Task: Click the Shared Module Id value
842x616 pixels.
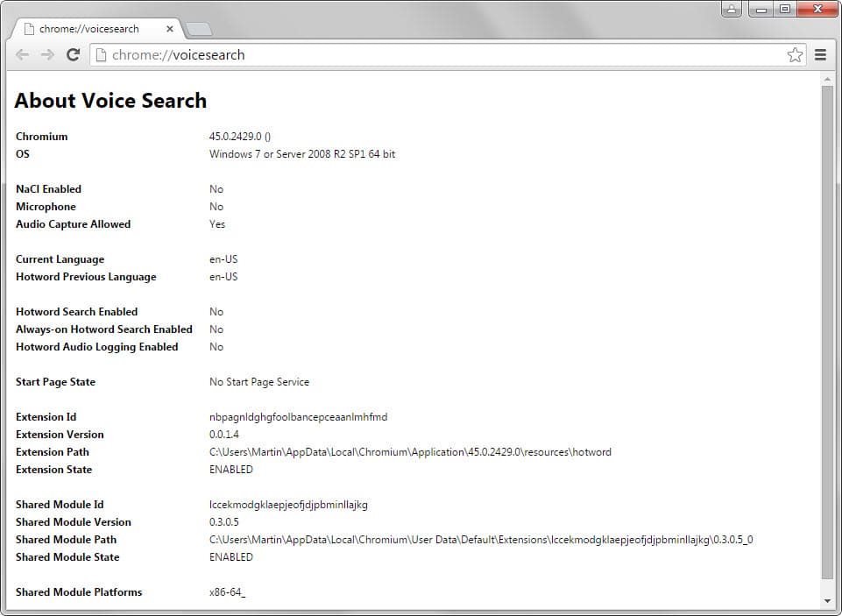Action: 288,505
